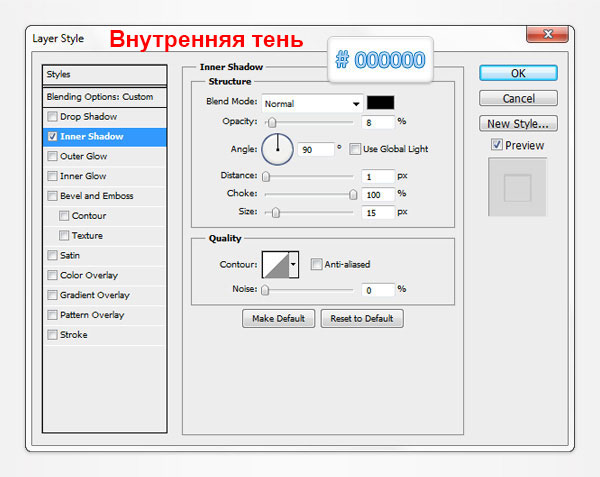Enable the Outer Glow checkbox
This screenshot has width=600, height=477.
pyautogui.click(x=52, y=156)
